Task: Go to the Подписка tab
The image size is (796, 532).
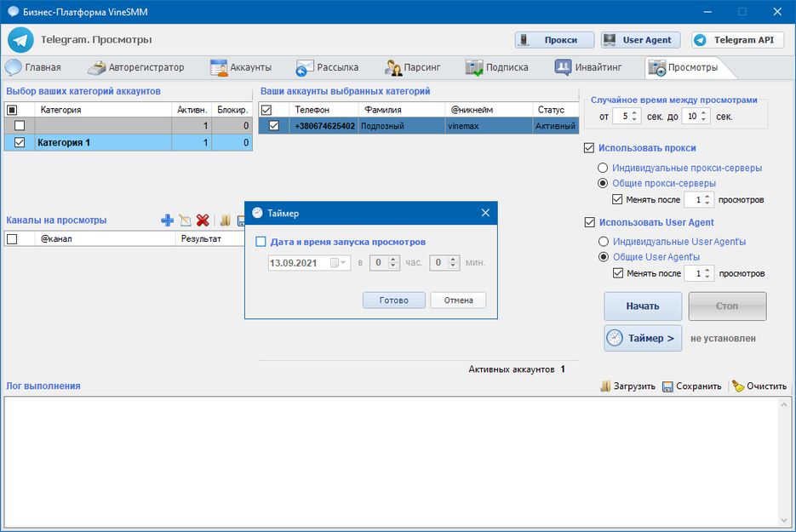Action: point(497,67)
